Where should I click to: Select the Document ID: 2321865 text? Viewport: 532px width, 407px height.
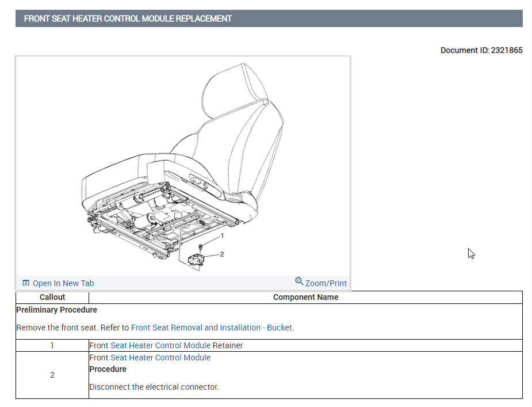pyautogui.click(x=481, y=50)
